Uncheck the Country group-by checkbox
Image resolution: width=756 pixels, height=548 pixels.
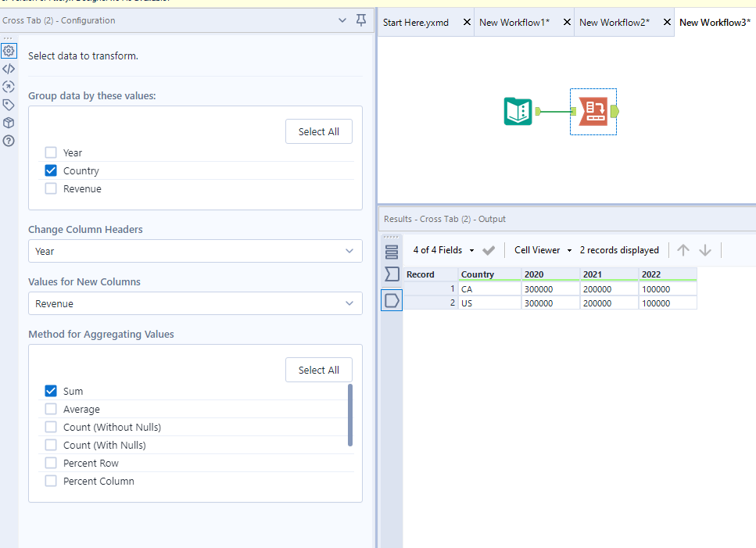click(x=50, y=170)
